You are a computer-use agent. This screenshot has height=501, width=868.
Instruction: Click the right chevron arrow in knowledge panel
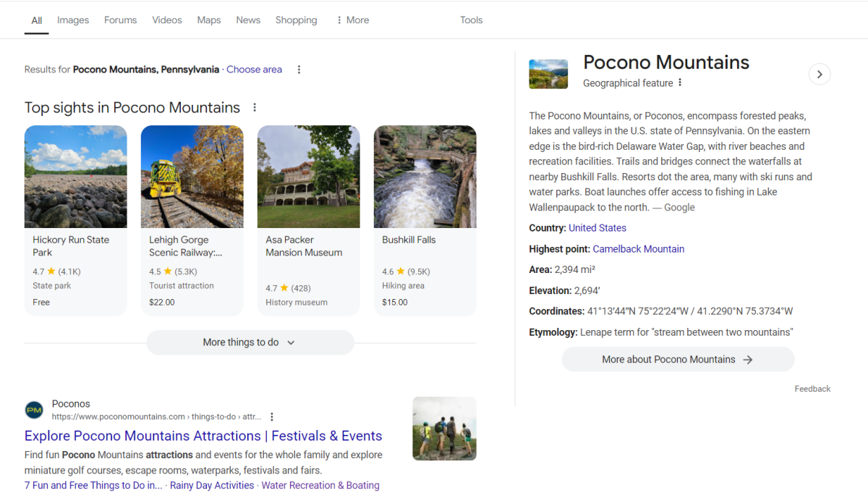820,74
